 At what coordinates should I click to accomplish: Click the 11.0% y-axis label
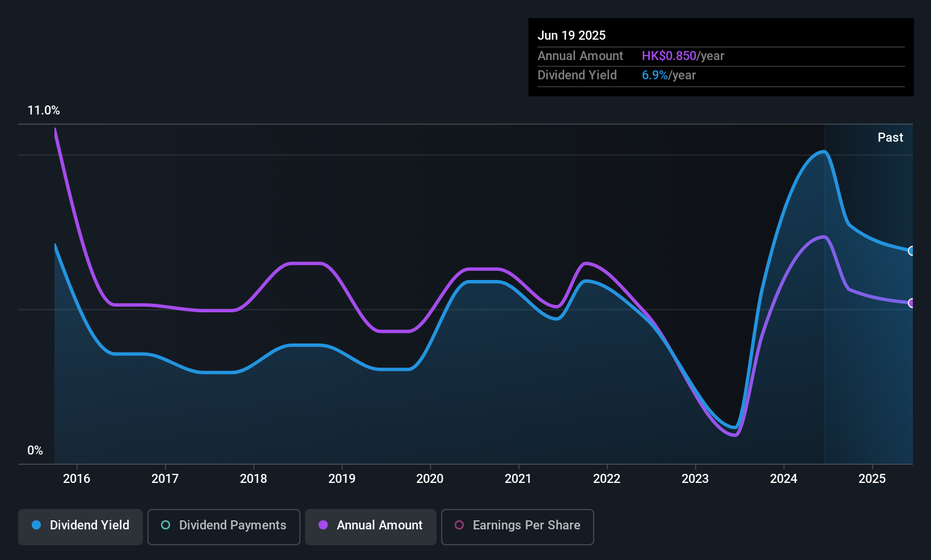coord(44,111)
